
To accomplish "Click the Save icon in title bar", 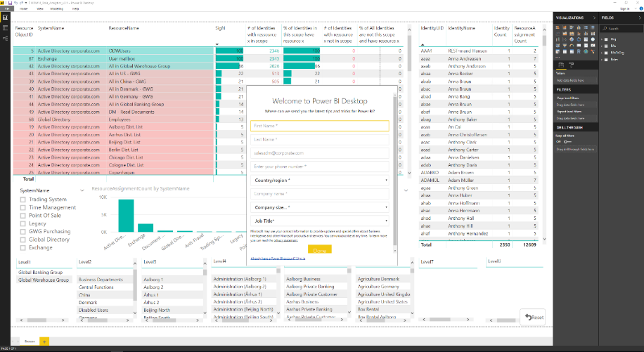I will point(10,3).
